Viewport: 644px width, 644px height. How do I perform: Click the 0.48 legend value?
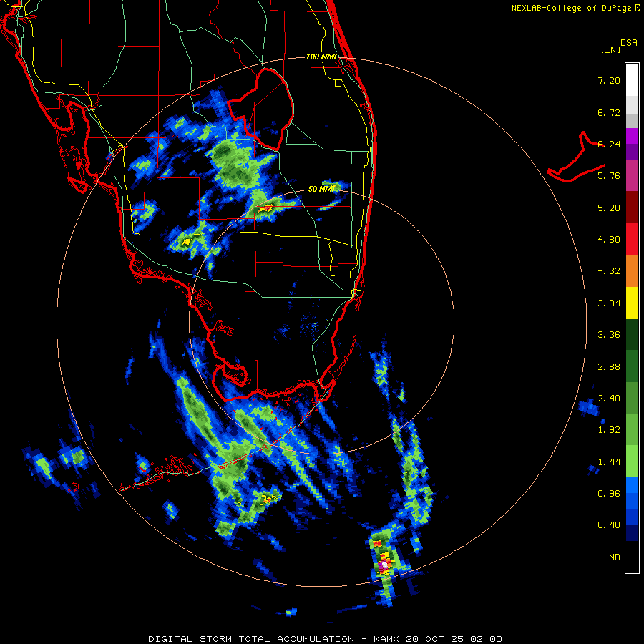[x=609, y=525]
